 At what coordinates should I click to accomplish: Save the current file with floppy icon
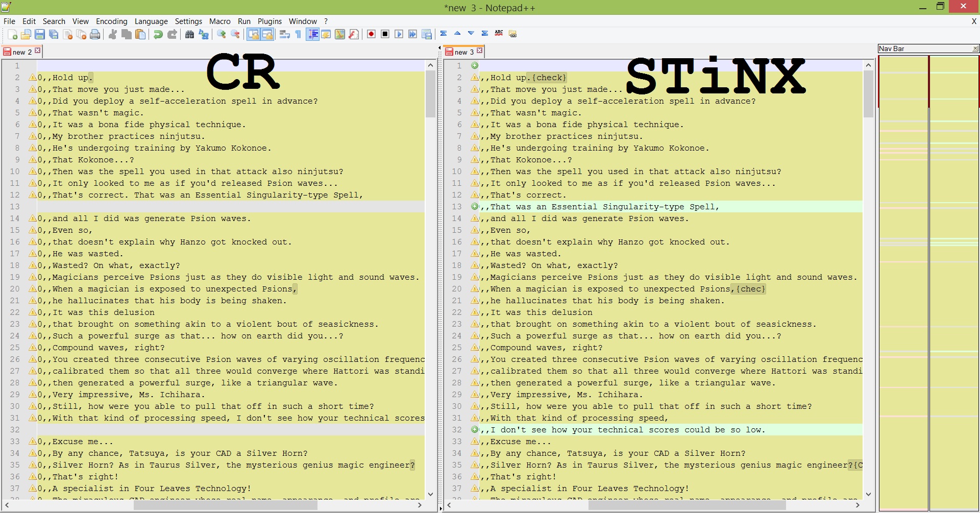(x=40, y=34)
